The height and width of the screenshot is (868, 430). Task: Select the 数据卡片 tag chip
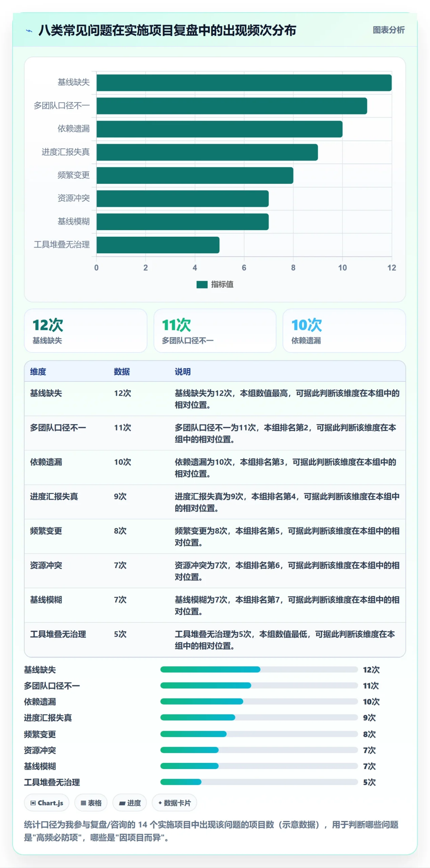point(174,803)
